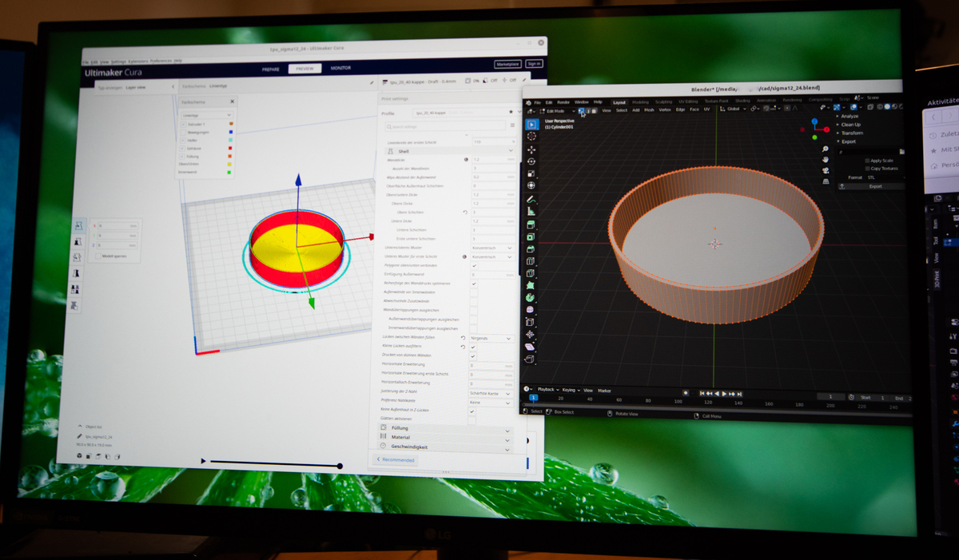The width and height of the screenshot is (959, 560).
Task: Select the Blender Knife tool
Action: coord(530,272)
